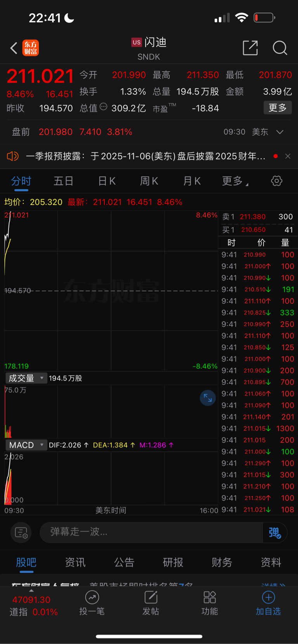Tap the trade row with volume 333
298x644 pixels.
pos(258,313)
